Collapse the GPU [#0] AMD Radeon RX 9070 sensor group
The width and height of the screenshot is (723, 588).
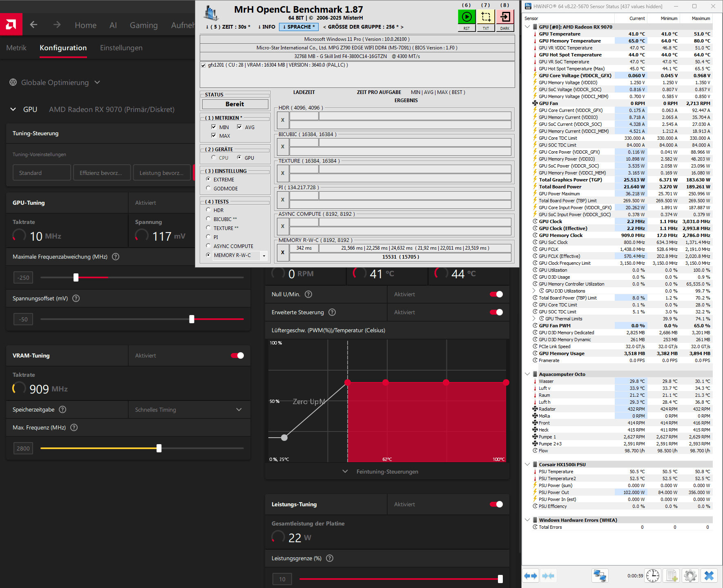527,27
